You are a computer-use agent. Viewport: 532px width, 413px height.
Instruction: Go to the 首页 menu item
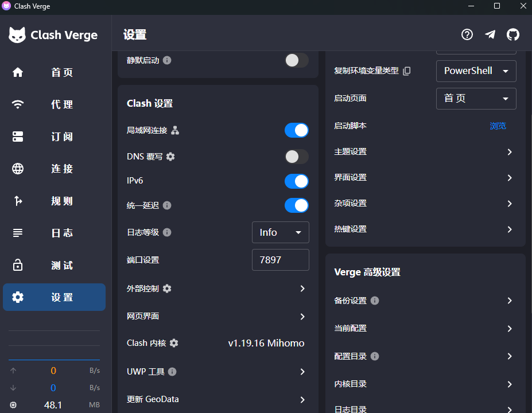tap(55, 72)
